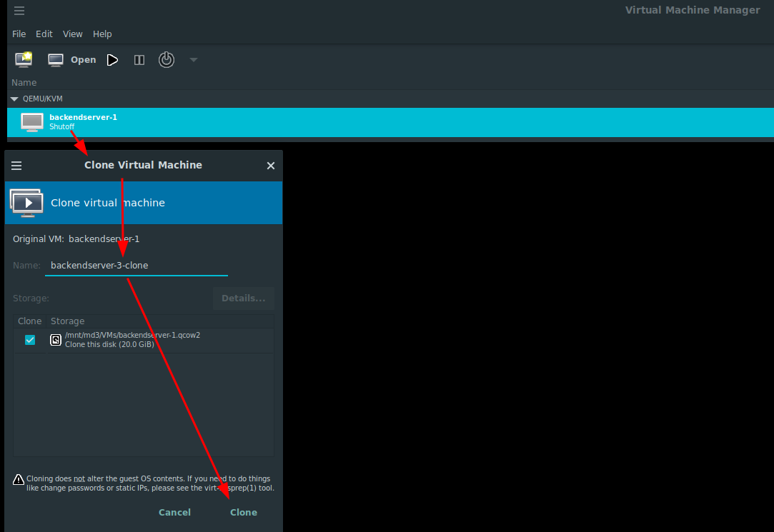Collapse the QEMU/KVM connection tree
This screenshot has width=774, height=532.
click(14, 99)
